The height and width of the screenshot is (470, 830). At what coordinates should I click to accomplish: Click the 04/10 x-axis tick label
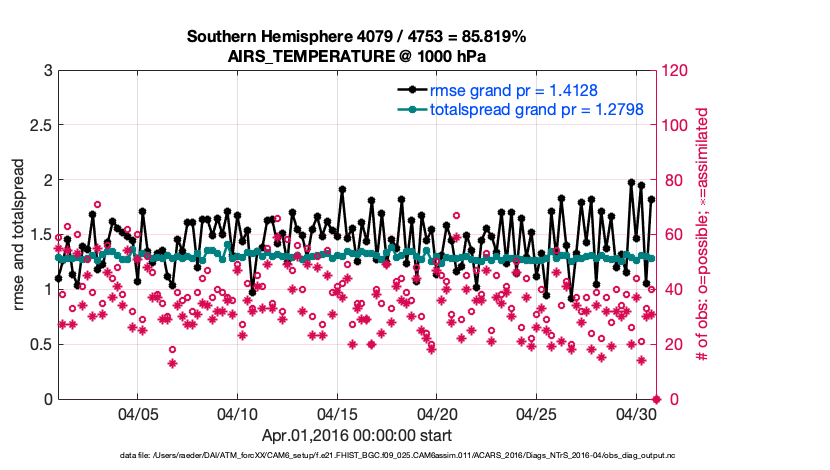point(238,414)
